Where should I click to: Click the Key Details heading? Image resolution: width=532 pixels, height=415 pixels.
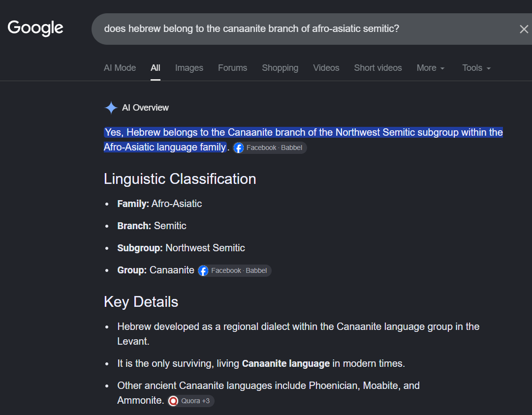pos(141,302)
